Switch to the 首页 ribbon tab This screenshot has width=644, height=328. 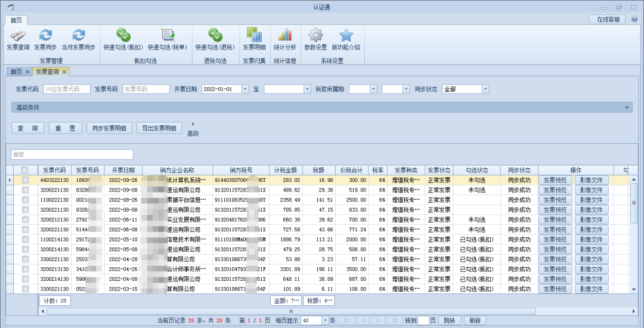click(x=17, y=20)
